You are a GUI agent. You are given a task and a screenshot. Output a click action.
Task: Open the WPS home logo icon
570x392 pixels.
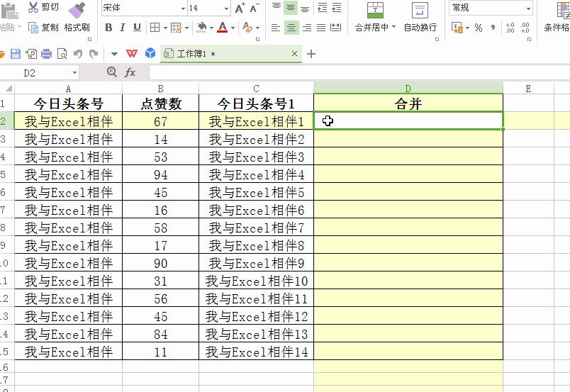pos(132,54)
